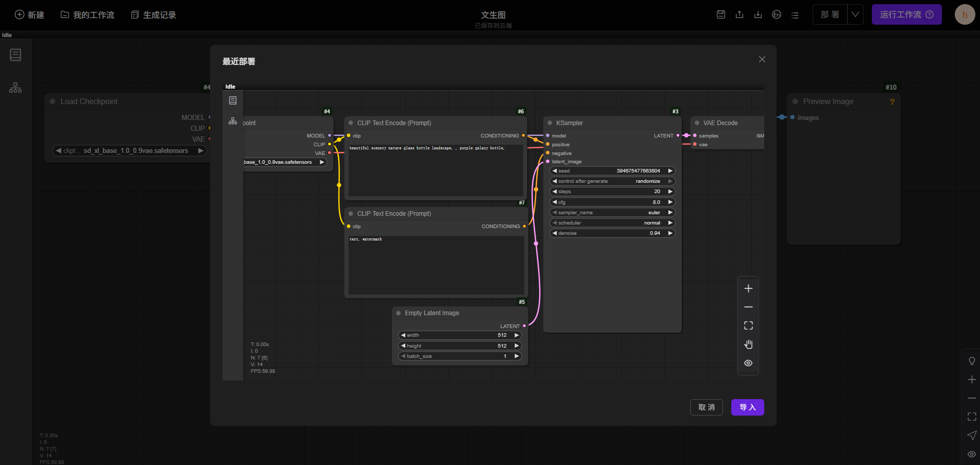Toggle eye visibility icon on right edge
Viewport: 980px width, 465px height.
(x=971, y=454)
